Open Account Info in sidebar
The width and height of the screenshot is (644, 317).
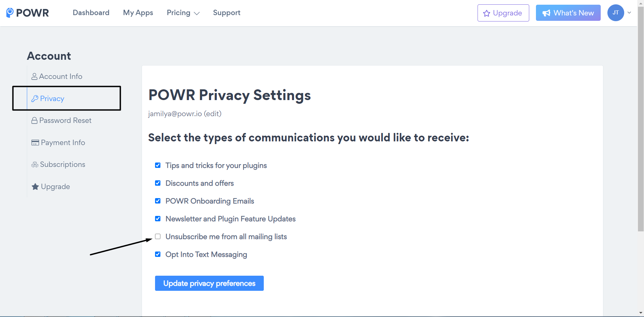point(57,77)
